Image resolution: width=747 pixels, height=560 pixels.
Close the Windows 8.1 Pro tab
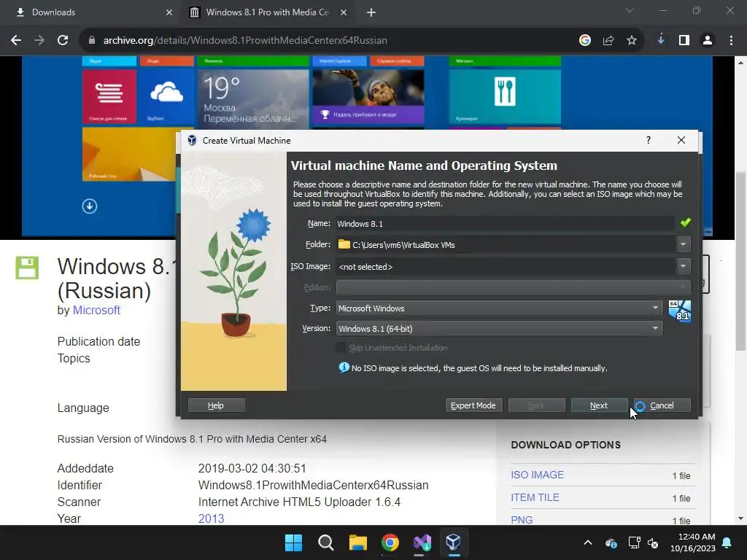[x=344, y=12]
